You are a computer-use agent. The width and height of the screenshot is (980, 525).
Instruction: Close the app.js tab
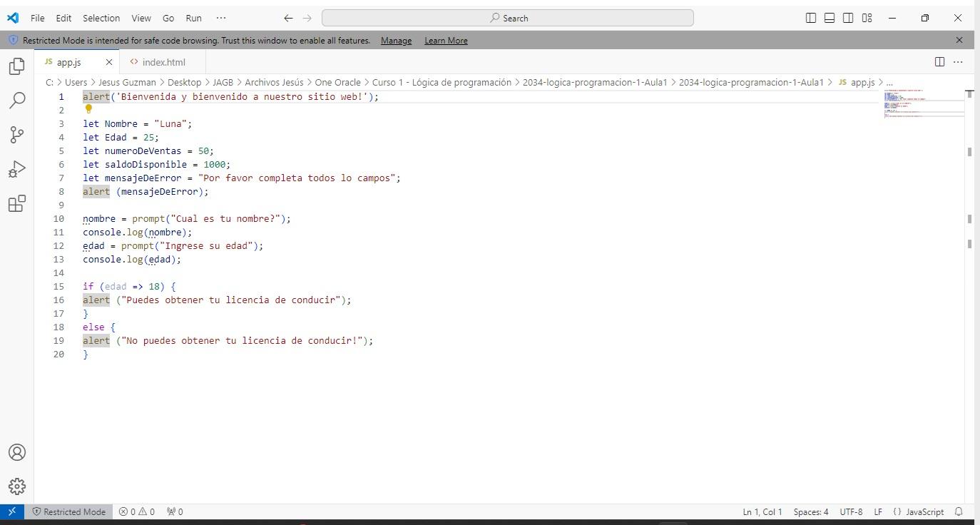[108, 62]
